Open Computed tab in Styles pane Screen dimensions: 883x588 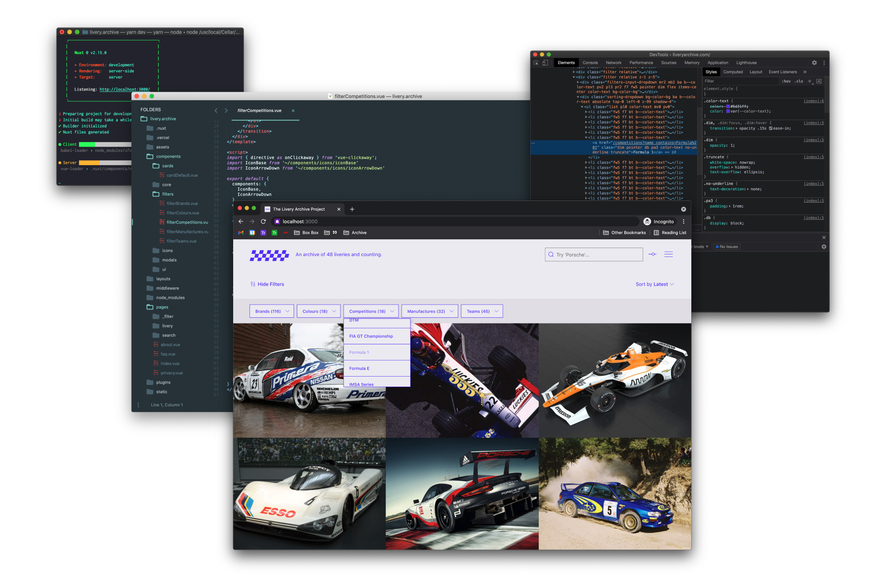[733, 72]
